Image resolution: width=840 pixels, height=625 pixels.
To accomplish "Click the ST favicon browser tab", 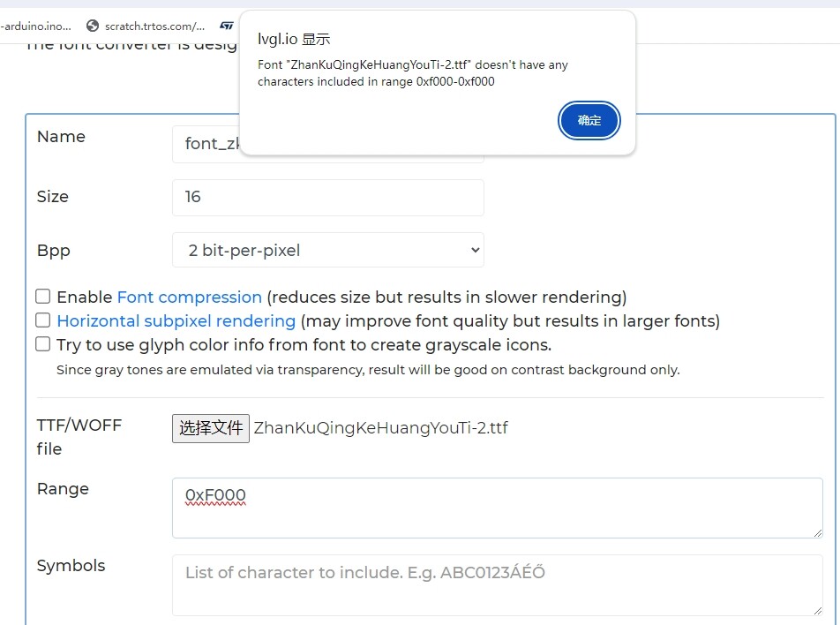I will click(x=227, y=26).
